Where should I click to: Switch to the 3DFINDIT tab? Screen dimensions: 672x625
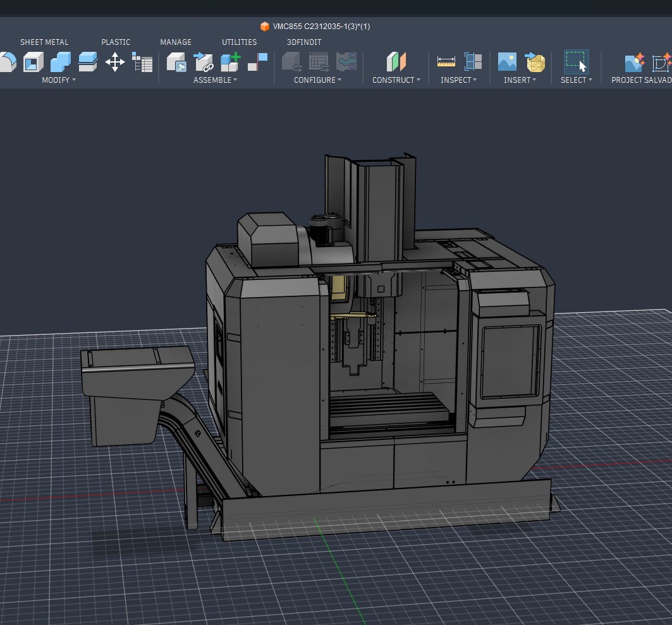coord(304,42)
